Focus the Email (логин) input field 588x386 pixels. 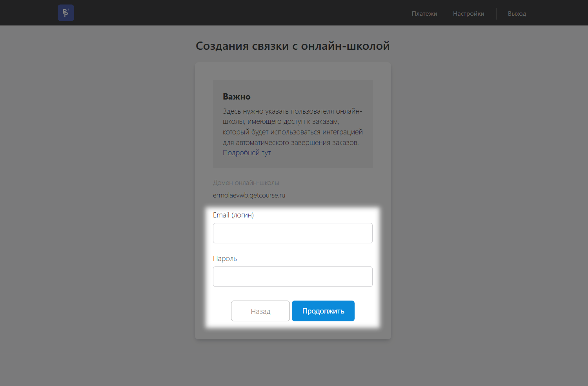[293, 233]
